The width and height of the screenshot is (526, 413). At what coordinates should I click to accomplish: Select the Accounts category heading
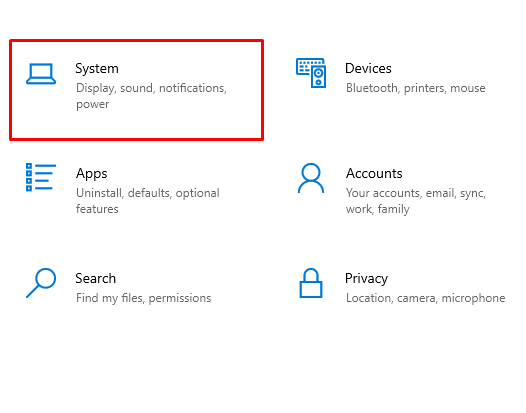[x=374, y=173]
